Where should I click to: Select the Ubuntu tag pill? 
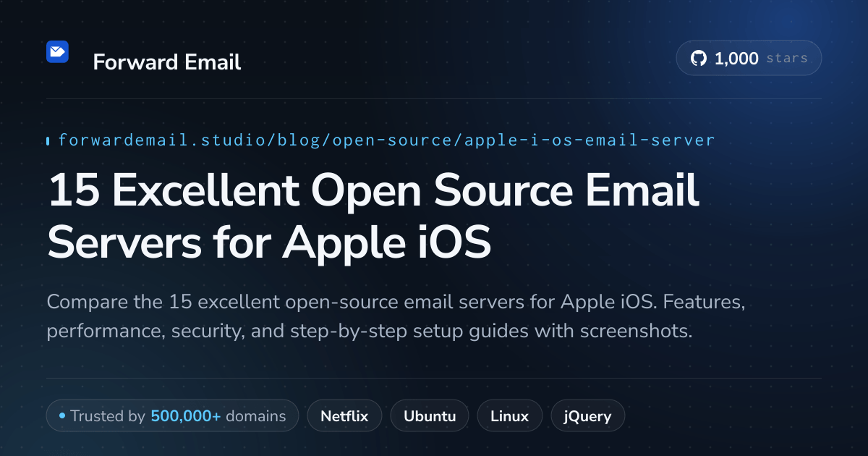tap(430, 416)
